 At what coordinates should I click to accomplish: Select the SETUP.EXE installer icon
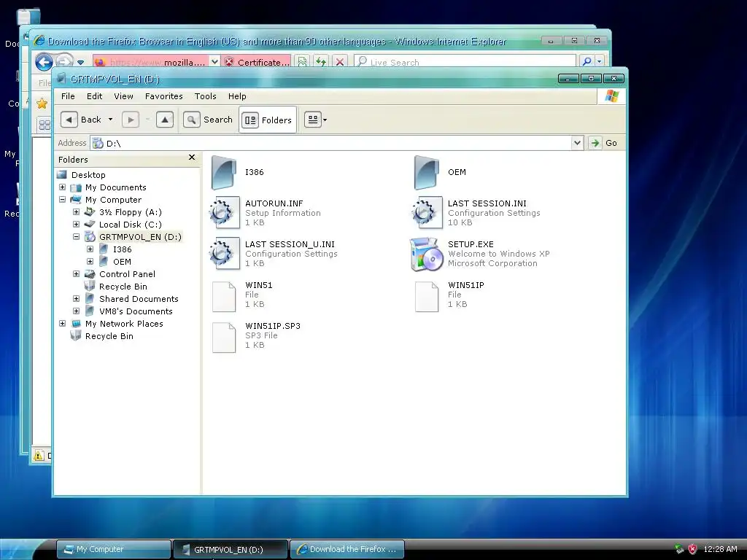click(x=427, y=254)
